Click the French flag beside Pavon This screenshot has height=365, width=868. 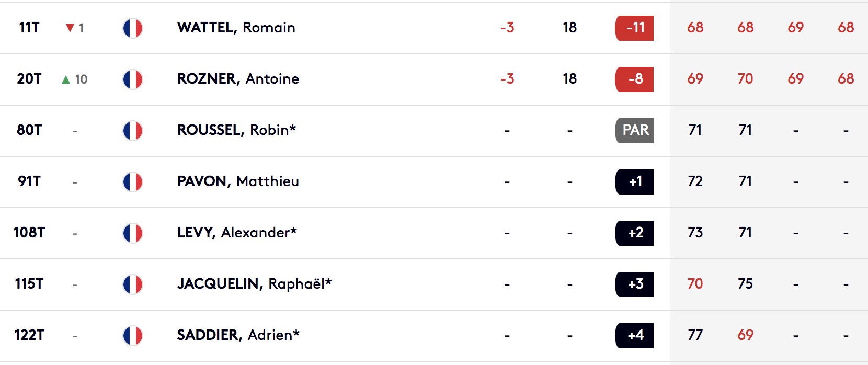(x=133, y=182)
